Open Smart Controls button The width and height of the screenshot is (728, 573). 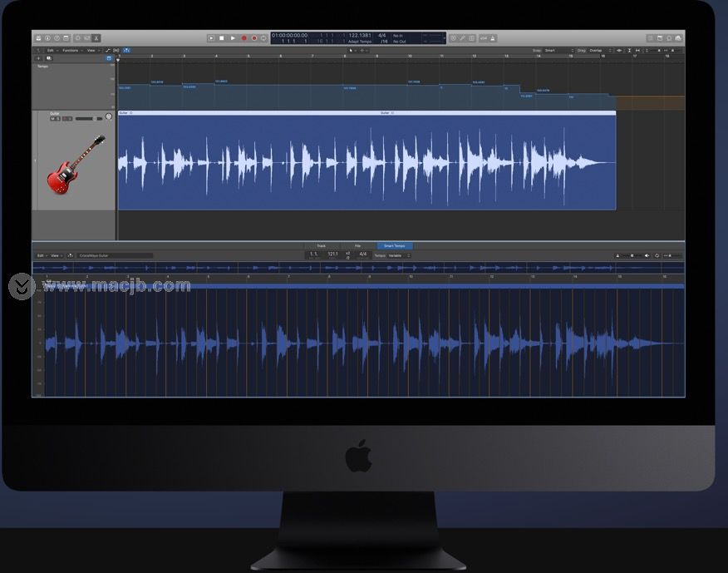78,38
